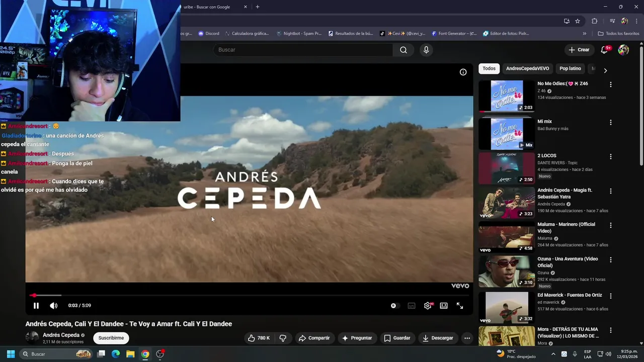Open options menu for Mi mix
Screen dimensions: 644x362
pos(611,122)
